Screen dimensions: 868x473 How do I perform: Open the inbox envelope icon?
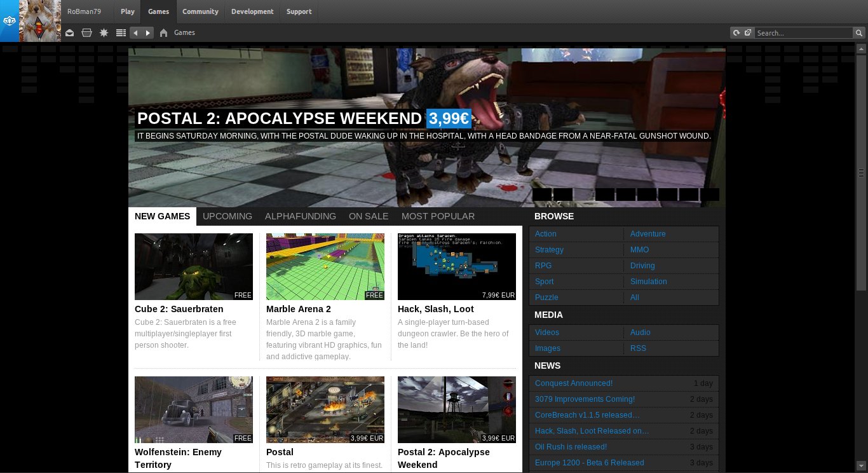(x=70, y=33)
